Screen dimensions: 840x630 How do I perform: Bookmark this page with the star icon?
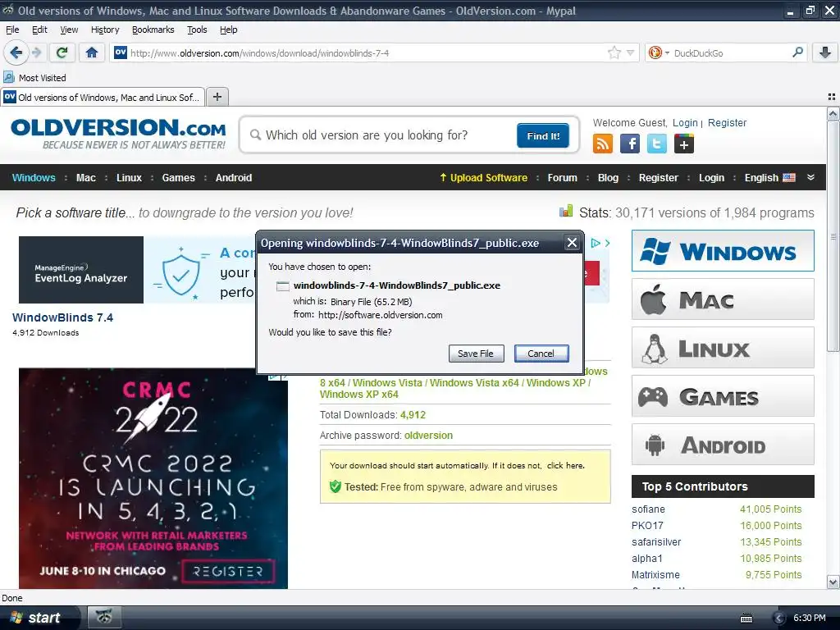tap(614, 52)
